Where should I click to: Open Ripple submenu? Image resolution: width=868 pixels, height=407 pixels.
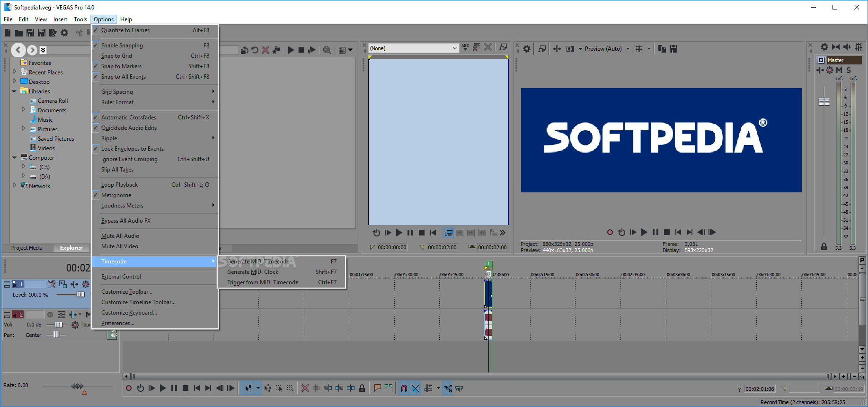click(x=155, y=138)
